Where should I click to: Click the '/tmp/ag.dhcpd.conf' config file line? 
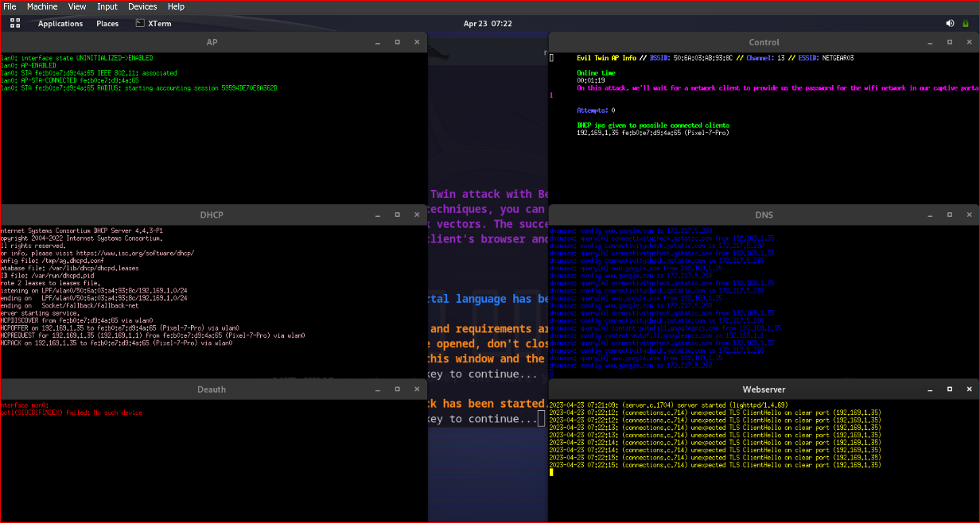pyautogui.click(x=52, y=260)
